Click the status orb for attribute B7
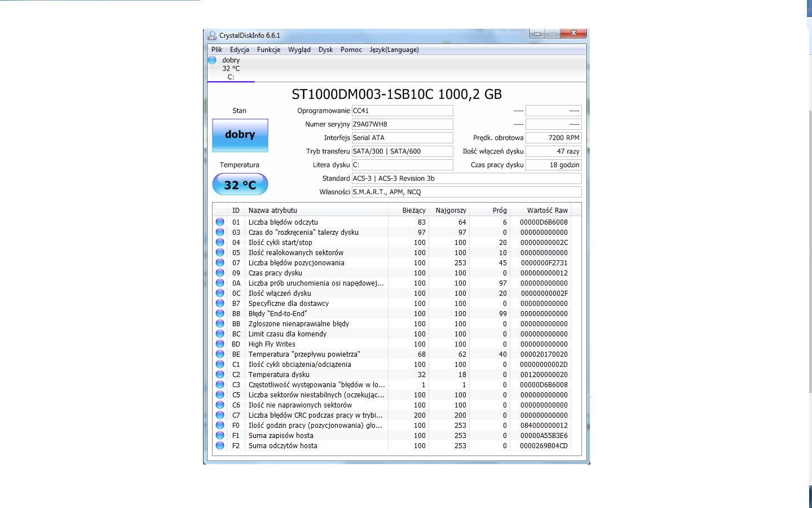Screen dimensions: 812x508 220,303
